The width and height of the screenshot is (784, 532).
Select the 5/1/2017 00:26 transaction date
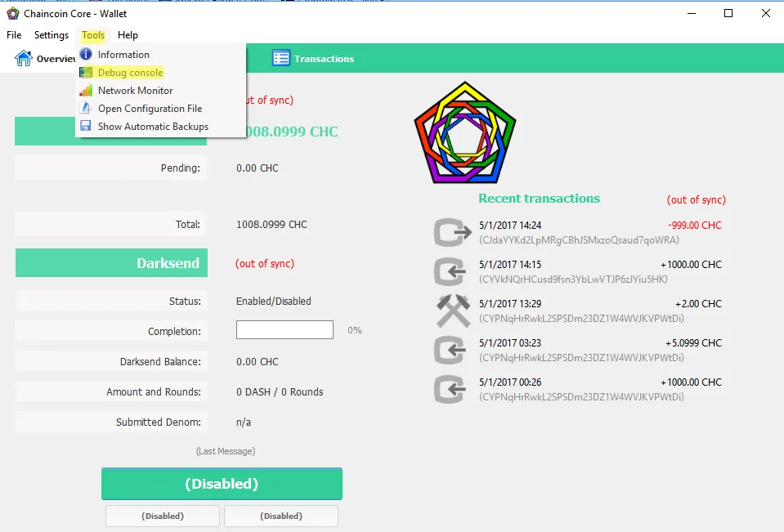(x=510, y=382)
